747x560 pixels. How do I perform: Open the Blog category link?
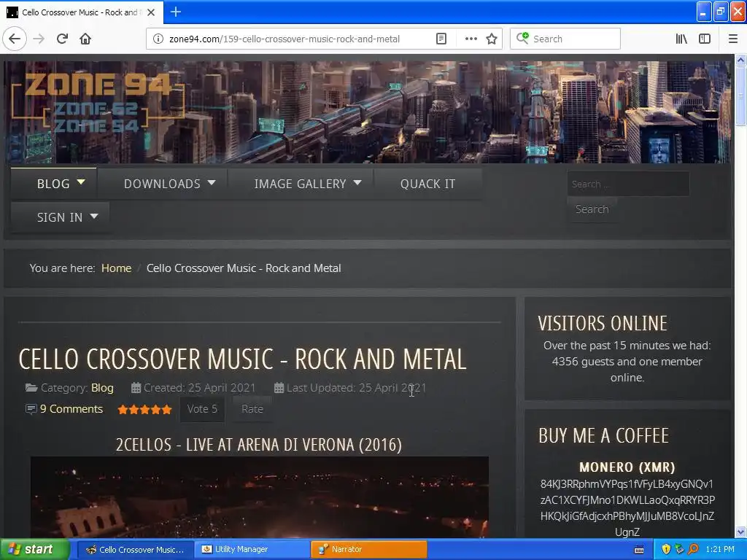102,388
